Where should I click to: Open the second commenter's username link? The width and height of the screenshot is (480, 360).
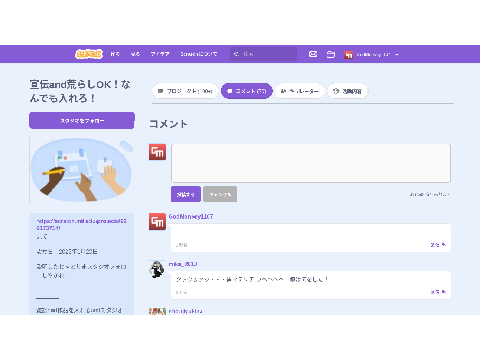(183, 264)
